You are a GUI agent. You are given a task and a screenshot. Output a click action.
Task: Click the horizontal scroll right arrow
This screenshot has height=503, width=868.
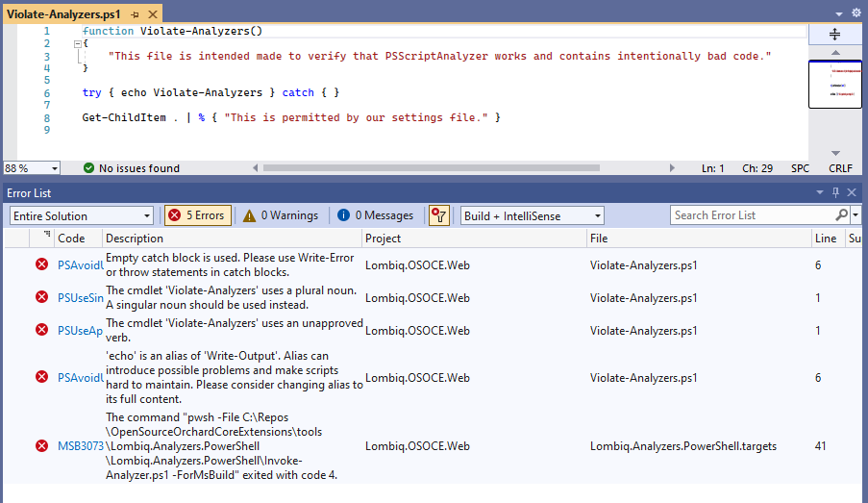672,168
